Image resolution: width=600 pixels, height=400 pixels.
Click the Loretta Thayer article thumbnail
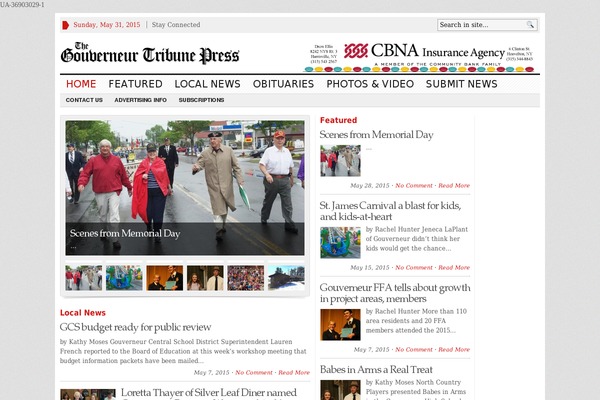pyautogui.click(x=88, y=394)
